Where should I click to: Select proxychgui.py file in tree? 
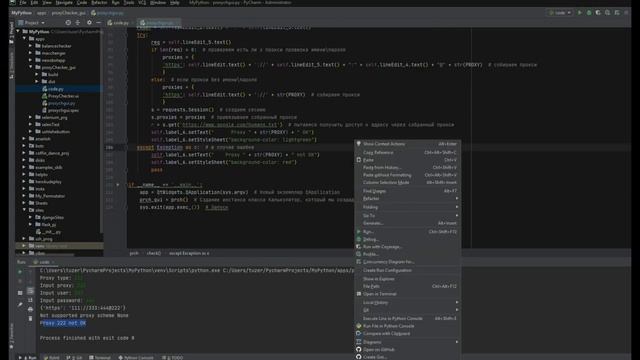click(58, 103)
